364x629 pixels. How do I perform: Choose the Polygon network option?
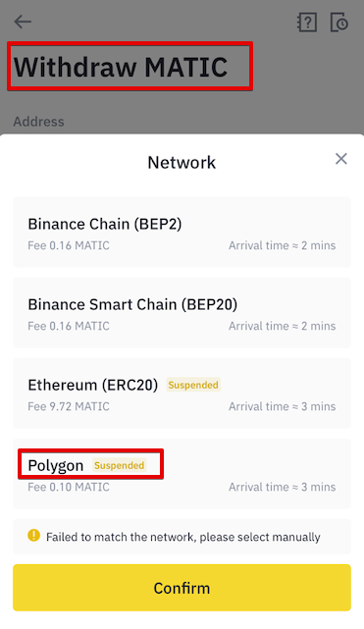pos(182,474)
